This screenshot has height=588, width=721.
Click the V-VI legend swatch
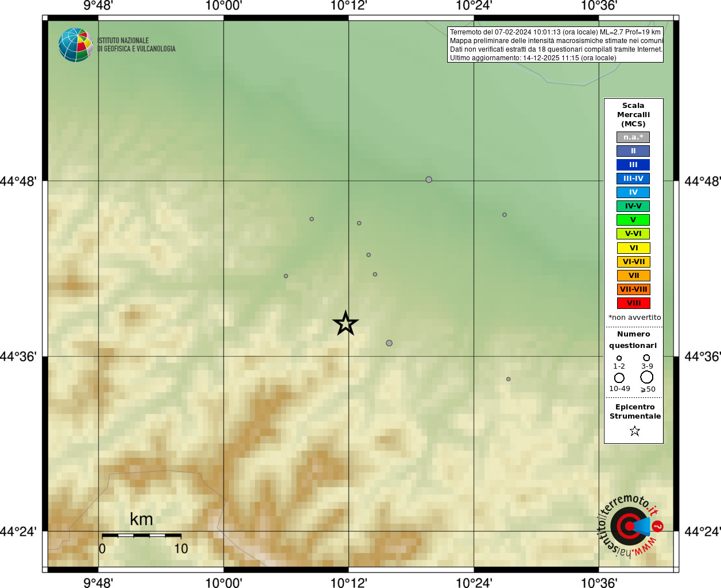click(633, 234)
